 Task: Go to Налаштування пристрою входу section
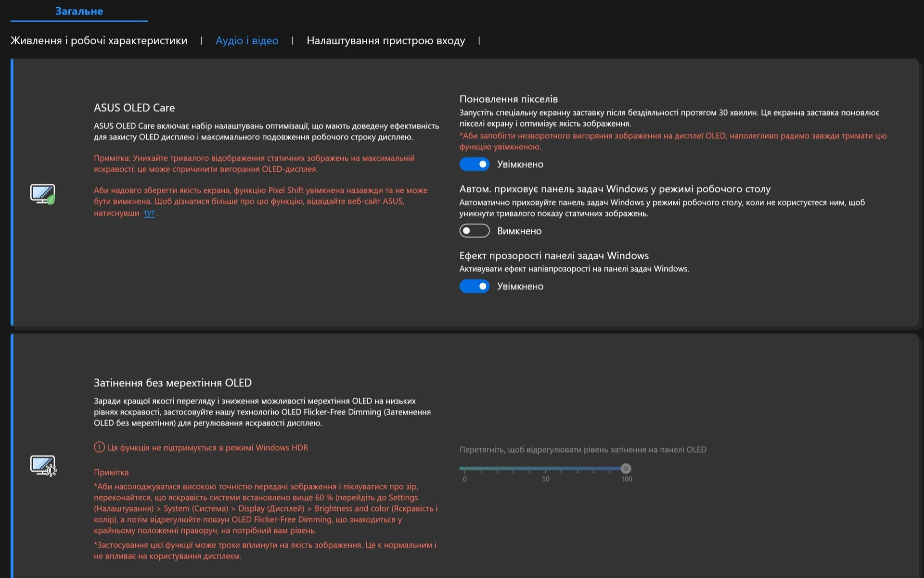(385, 40)
